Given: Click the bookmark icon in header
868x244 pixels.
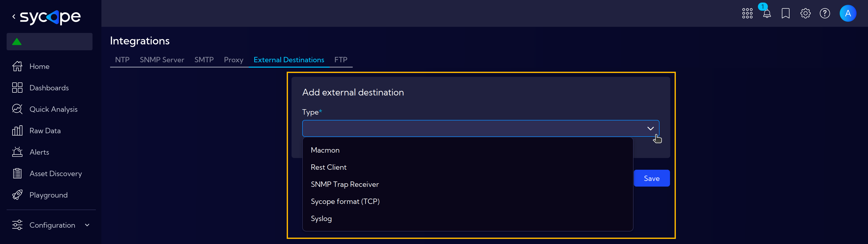Looking at the screenshot, I should pyautogui.click(x=785, y=14).
